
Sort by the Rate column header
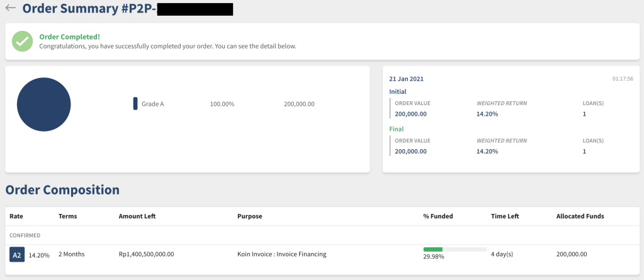coord(16,216)
